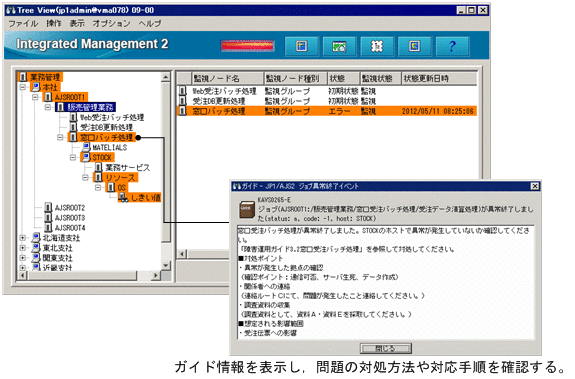The image size is (575, 379).
Task: Click the question mark help button
Action: pos(452,46)
